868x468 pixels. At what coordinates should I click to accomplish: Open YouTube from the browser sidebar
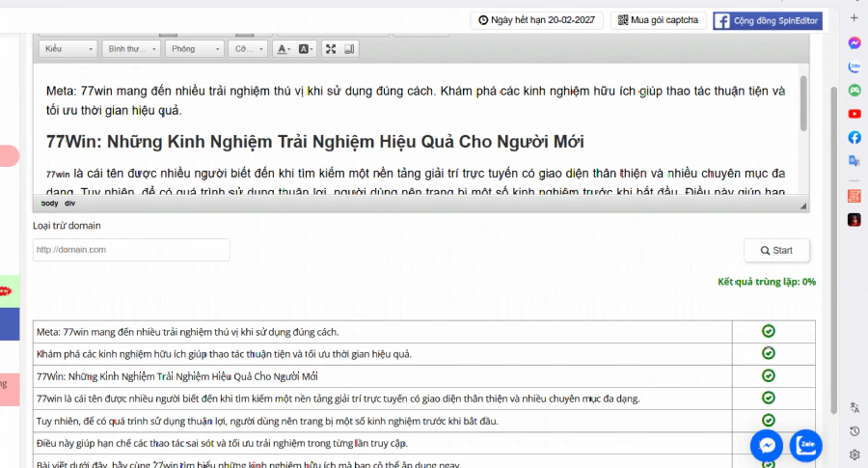pyautogui.click(x=854, y=114)
